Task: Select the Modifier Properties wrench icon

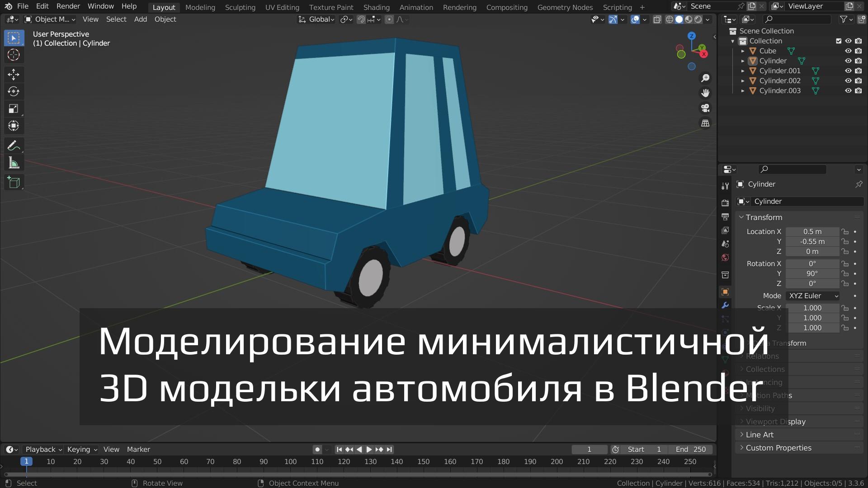Action: pos(725,305)
